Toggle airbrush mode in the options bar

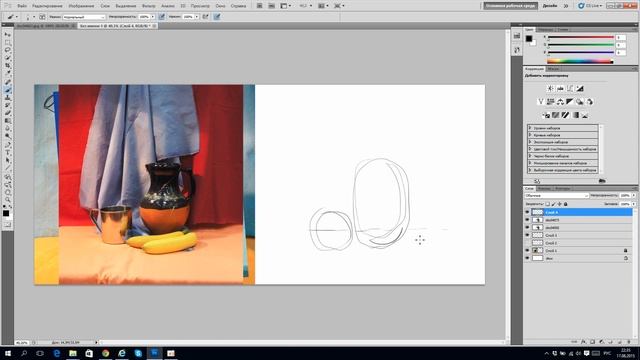tap(205, 17)
